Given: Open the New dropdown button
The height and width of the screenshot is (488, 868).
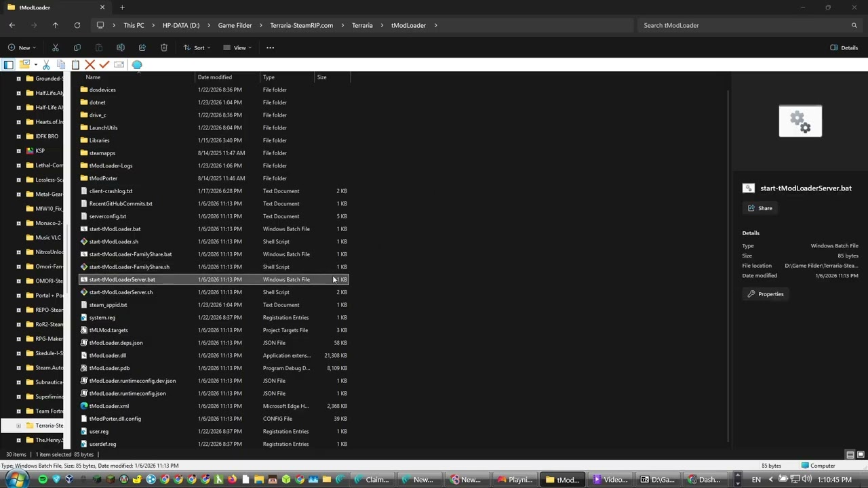Looking at the screenshot, I should [23, 47].
